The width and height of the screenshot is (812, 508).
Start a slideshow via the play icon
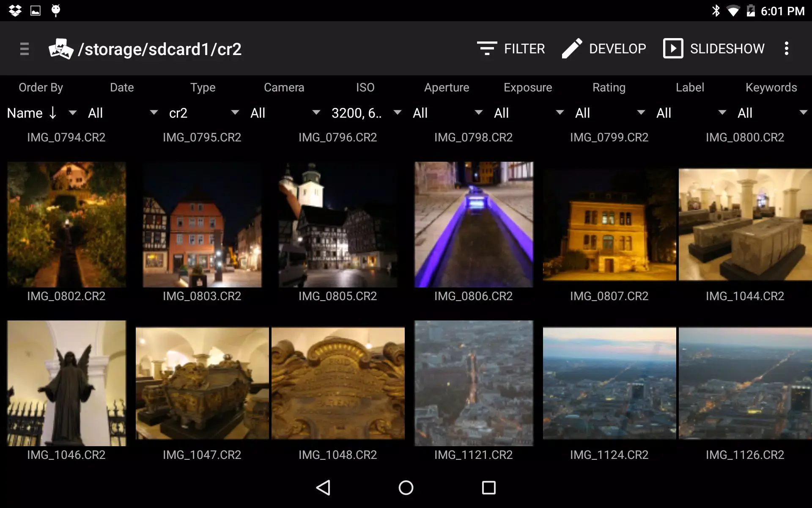[x=673, y=48]
